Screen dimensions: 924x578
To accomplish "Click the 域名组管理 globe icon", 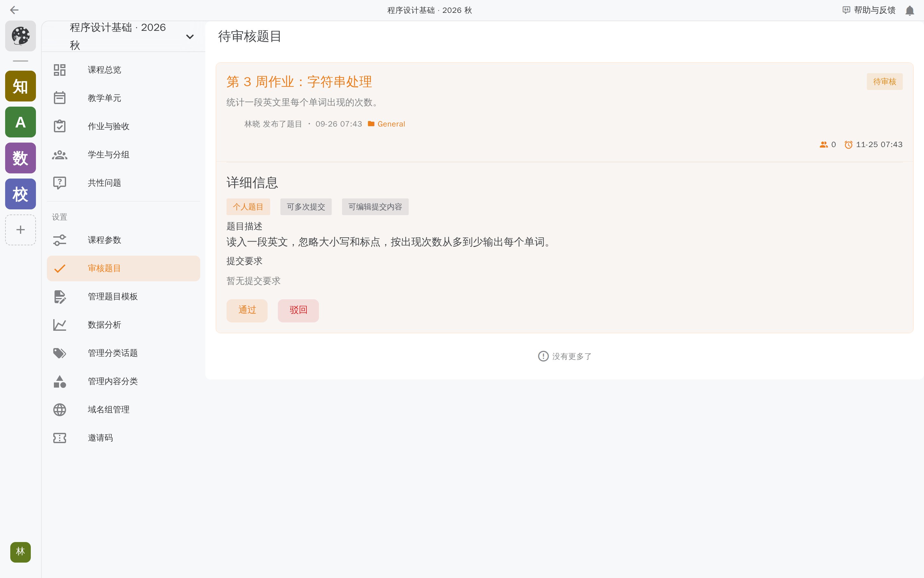I will coord(60,410).
